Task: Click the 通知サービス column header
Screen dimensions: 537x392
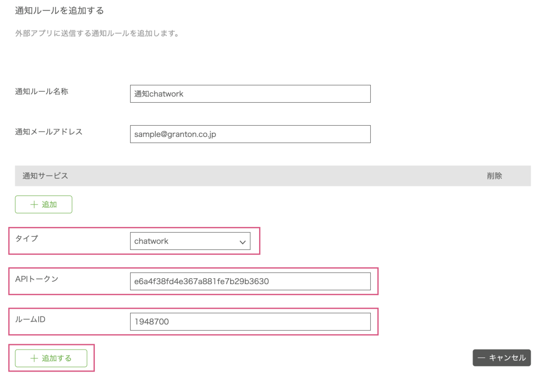Action: click(x=45, y=176)
